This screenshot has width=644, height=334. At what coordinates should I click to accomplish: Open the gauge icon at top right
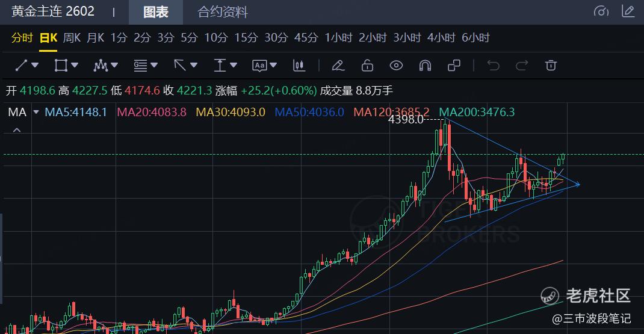601,11
